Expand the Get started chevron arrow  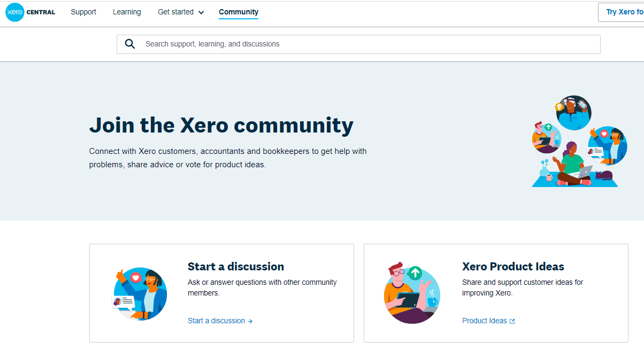201,12
